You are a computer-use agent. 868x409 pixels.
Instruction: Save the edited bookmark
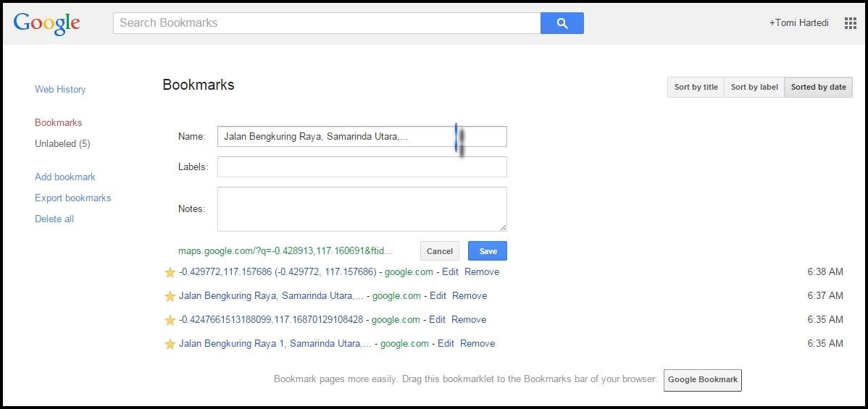(488, 251)
